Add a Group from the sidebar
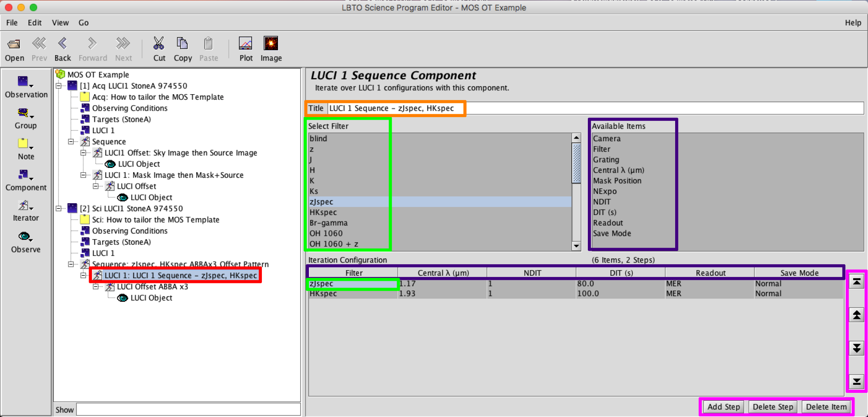Image resolution: width=868 pixels, height=417 pixels. [26, 118]
